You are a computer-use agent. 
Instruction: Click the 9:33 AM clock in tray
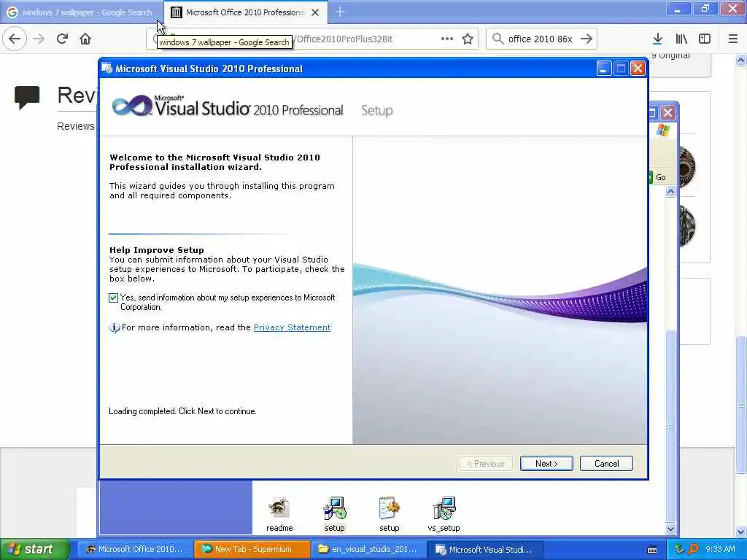(720, 549)
